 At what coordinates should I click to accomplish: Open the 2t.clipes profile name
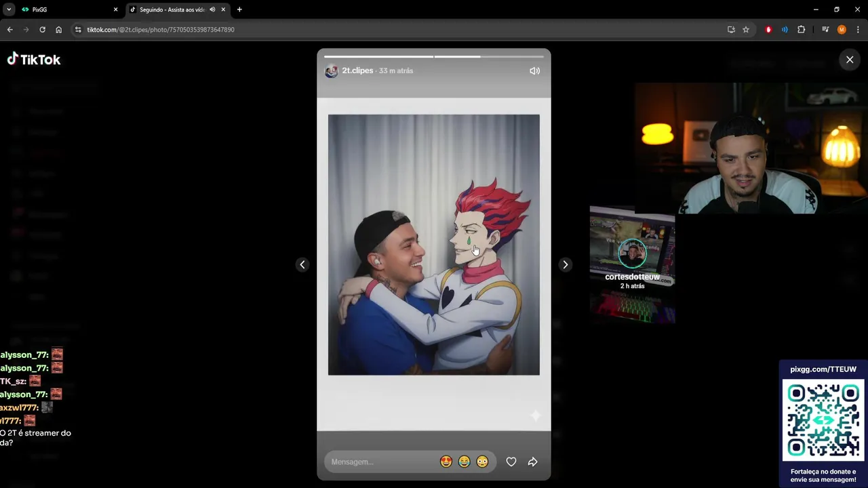pyautogui.click(x=357, y=70)
